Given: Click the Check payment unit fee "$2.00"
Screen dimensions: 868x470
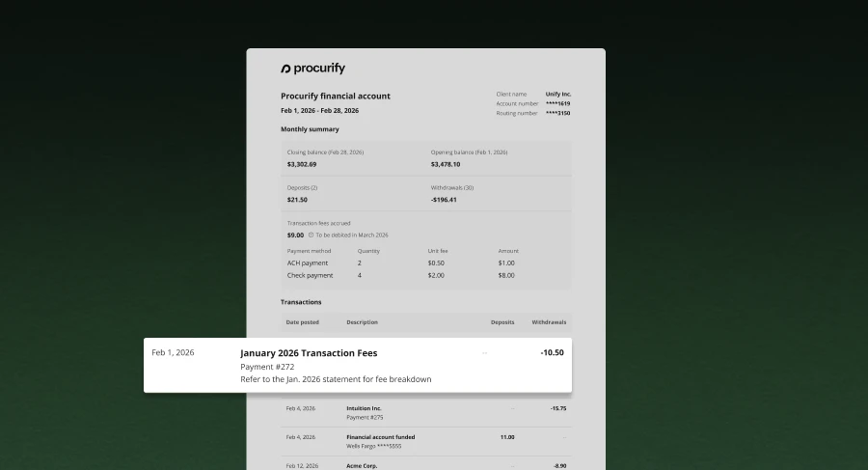Looking at the screenshot, I should pyautogui.click(x=436, y=275).
